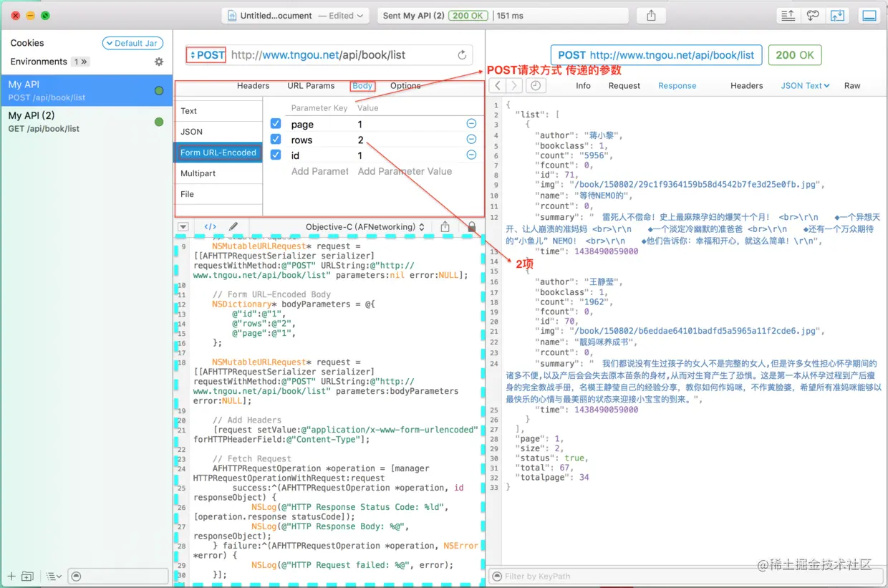This screenshot has height=588, width=888.
Task: Select the Body tab
Action: (362, 85)
